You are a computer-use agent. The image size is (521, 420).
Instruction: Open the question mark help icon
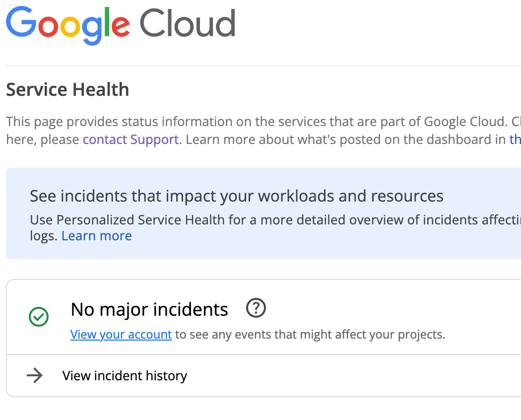coord(256,309)
